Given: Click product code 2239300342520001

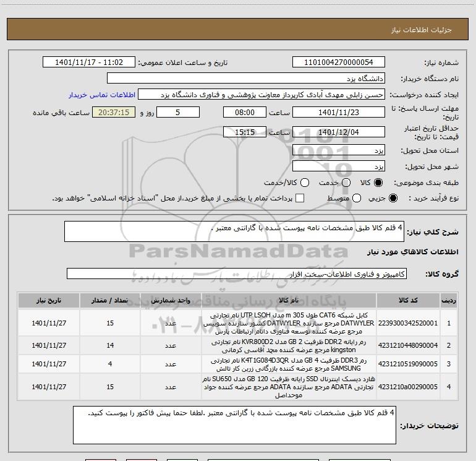Looking at the screenshot, I should [408, 323].
